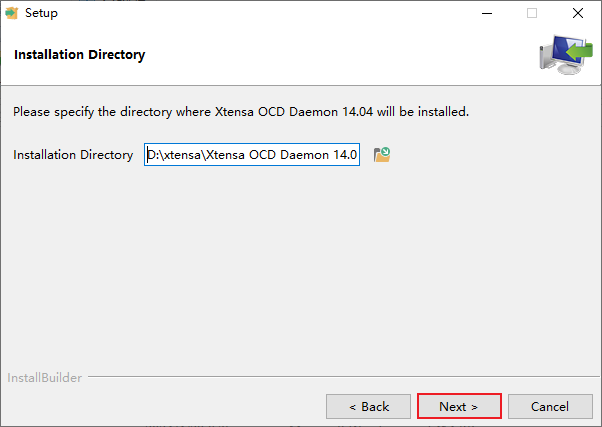Click the Installation Directory path field
The image size is (602, 427).
[252, 155]
